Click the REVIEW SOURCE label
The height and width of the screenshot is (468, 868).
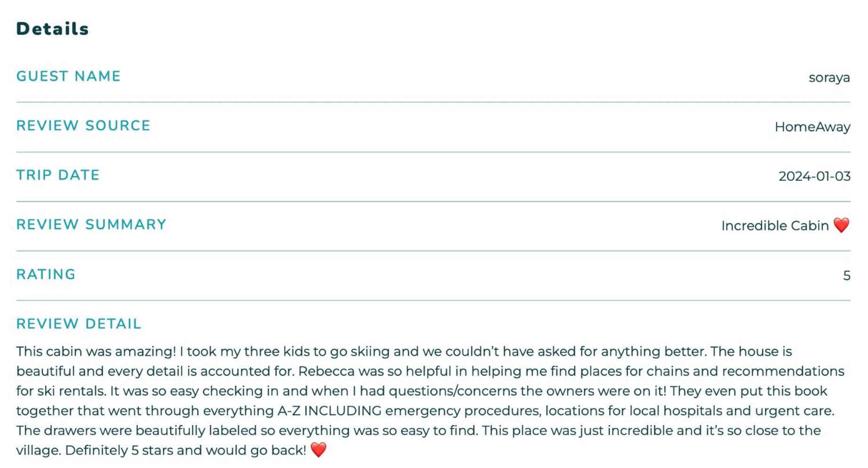click(x=83, y=126)
